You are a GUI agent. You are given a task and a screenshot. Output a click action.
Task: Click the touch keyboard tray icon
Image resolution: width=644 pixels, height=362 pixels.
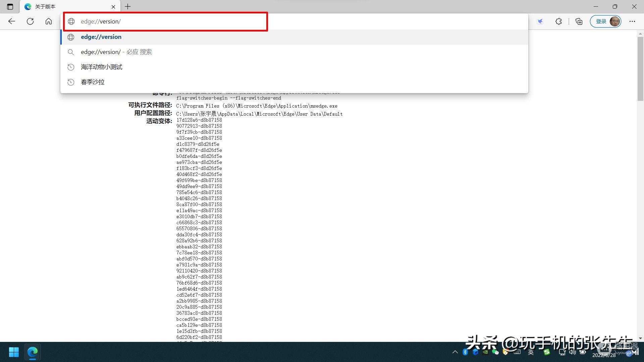(518, 352)
